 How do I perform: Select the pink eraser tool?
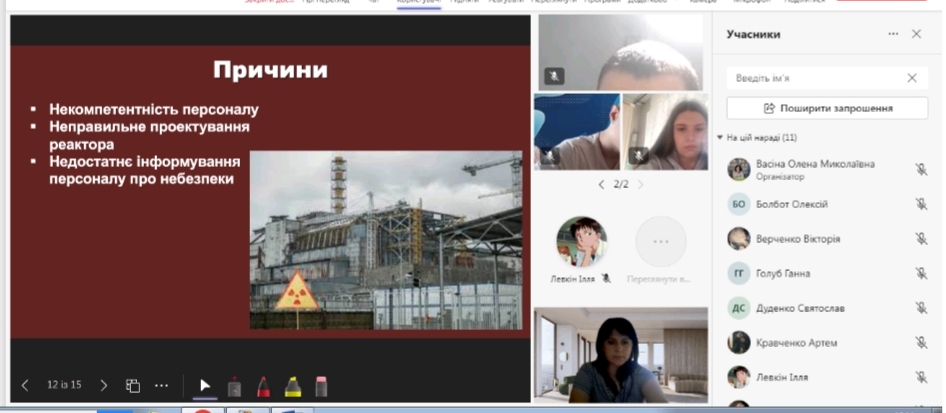click(x=321, y=386)
